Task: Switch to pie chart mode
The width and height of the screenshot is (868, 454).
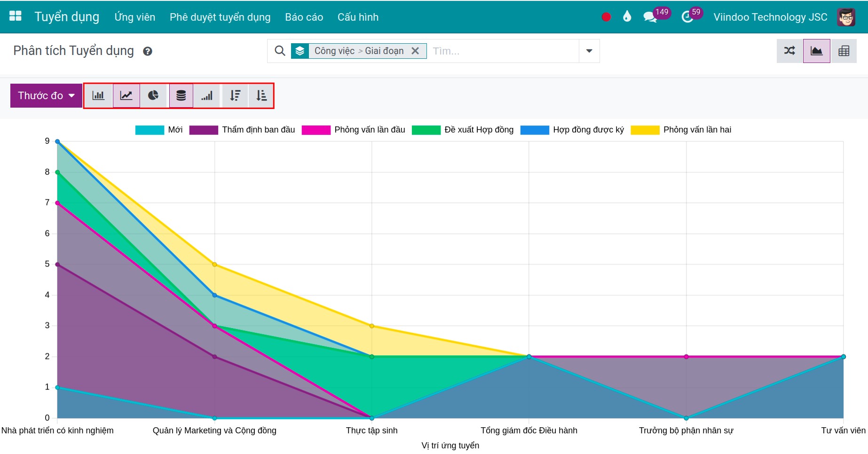Action: pos(153,96)
